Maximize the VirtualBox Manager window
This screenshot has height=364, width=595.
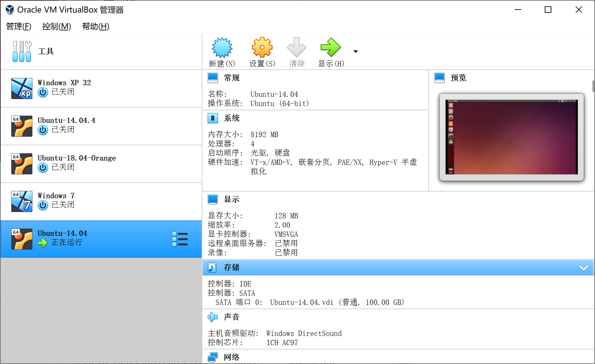tap(548, 10)
